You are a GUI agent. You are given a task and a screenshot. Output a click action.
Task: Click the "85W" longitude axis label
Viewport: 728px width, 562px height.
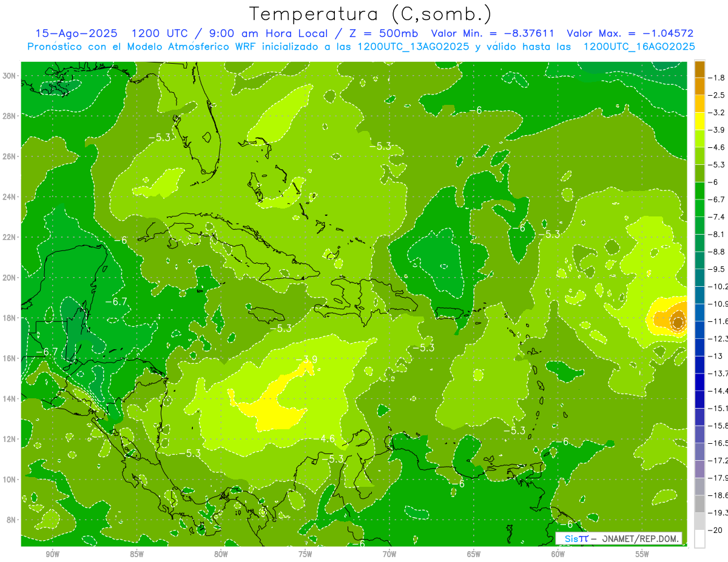(x=136, y=554)
